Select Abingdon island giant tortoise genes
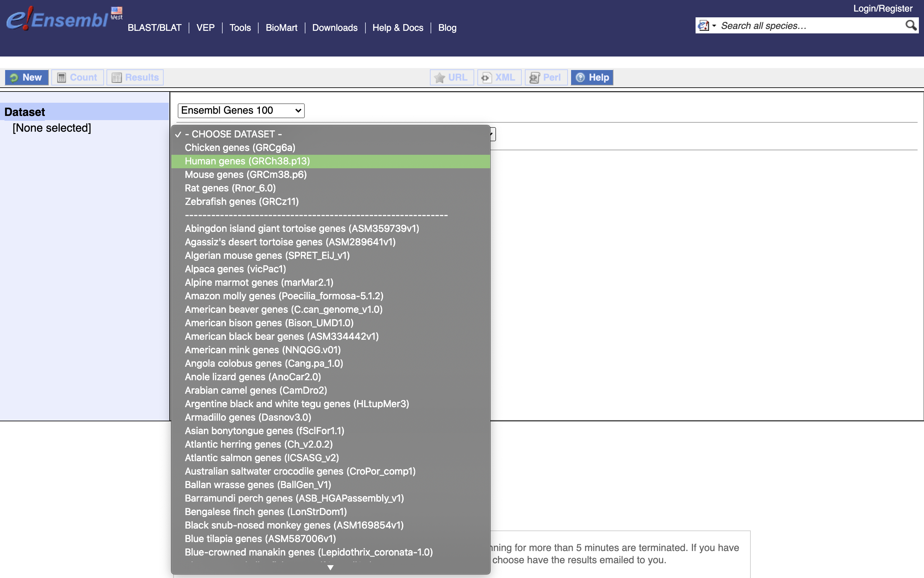 point(331,229)
